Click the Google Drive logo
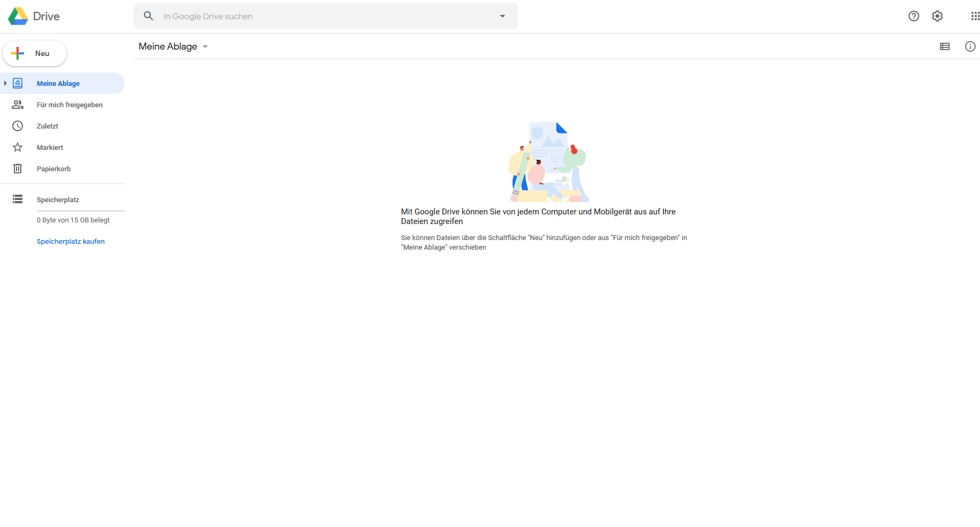 click(18, 16)
